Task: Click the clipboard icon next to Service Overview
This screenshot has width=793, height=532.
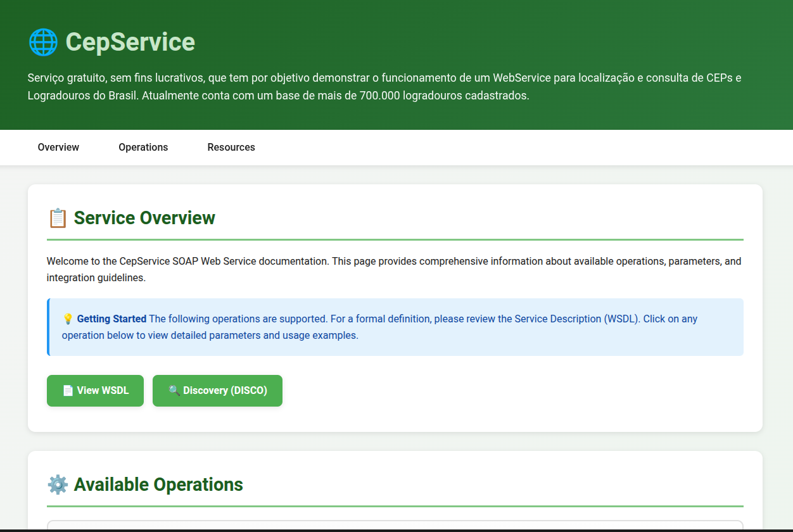Action: click(x=58, y=218)
